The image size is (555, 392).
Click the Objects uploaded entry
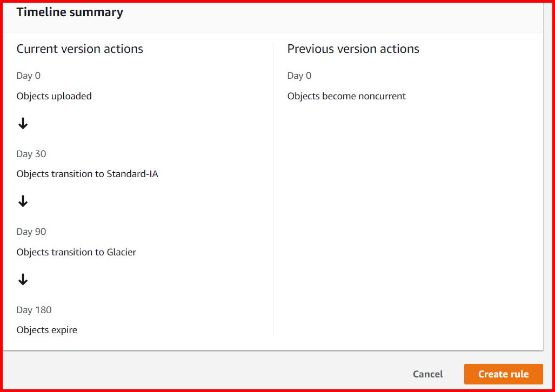[54, 96]
